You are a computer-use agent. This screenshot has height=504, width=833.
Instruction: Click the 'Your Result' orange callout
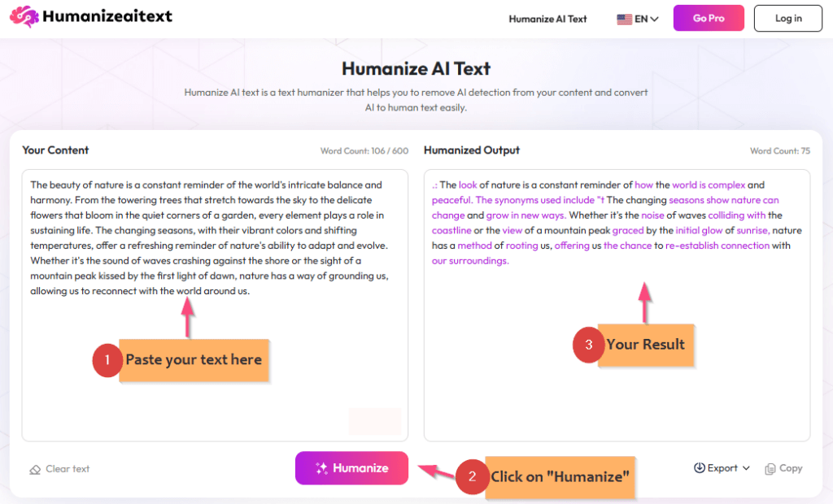point(647,345)
